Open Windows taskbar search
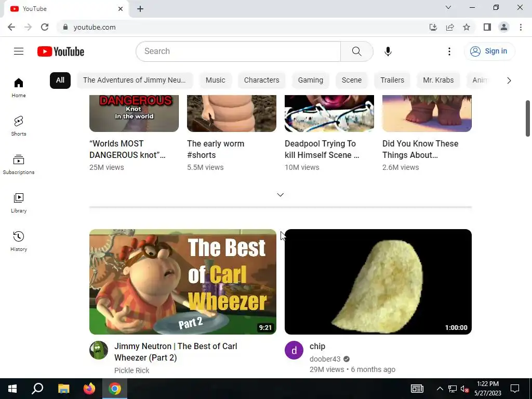This screenshot has width=532, height=399. (37, 389)
